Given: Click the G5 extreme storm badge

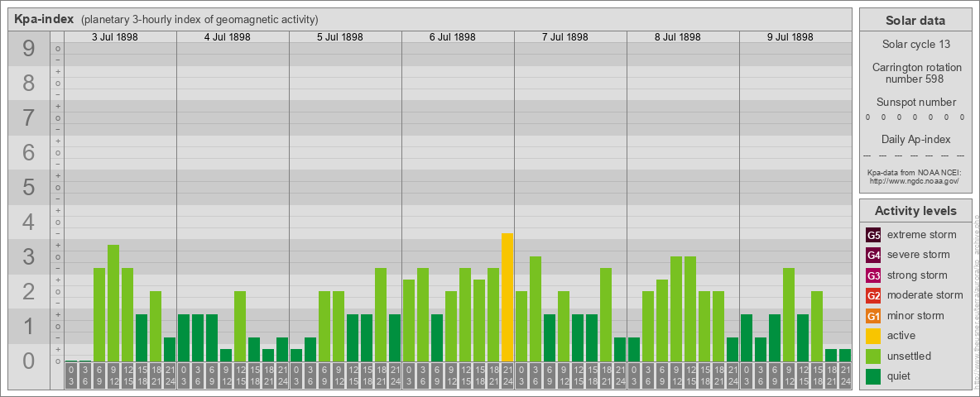Looking at the screenshot, I should [x=873, y=236].
